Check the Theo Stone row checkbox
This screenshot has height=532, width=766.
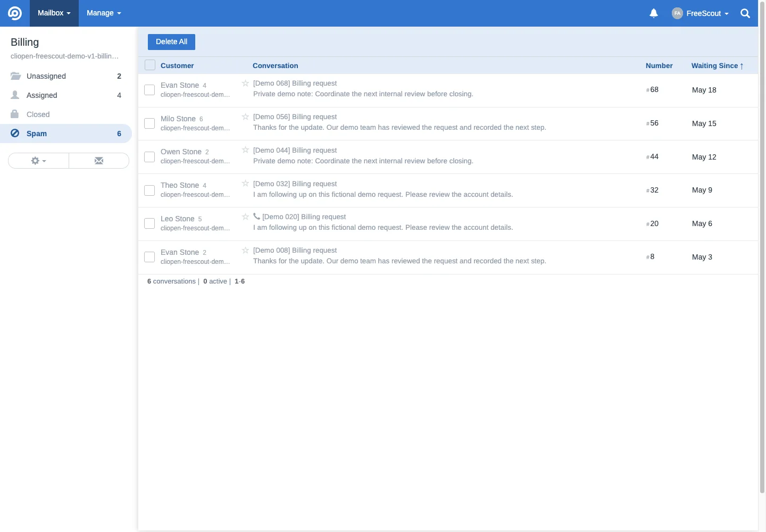149,190
